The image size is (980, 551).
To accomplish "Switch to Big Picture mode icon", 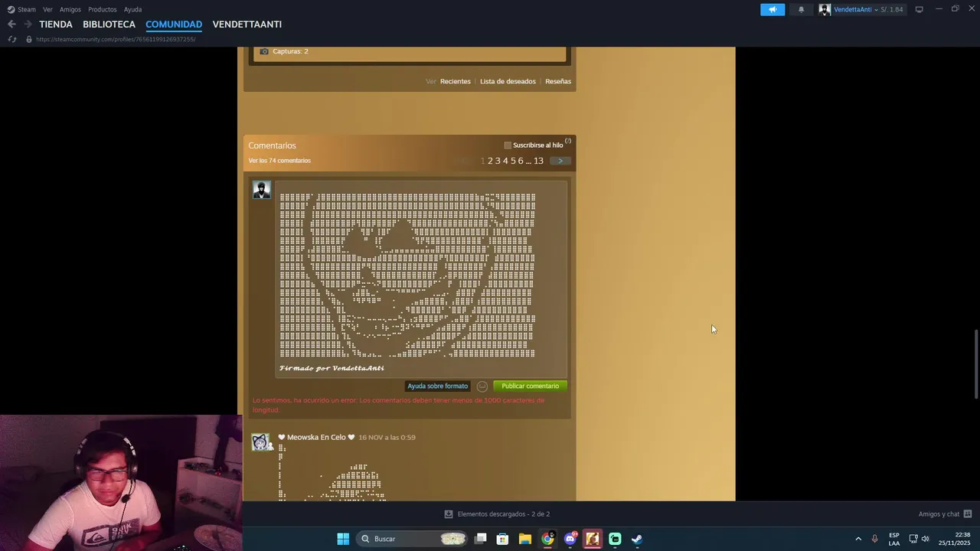I will pos(919,9).
